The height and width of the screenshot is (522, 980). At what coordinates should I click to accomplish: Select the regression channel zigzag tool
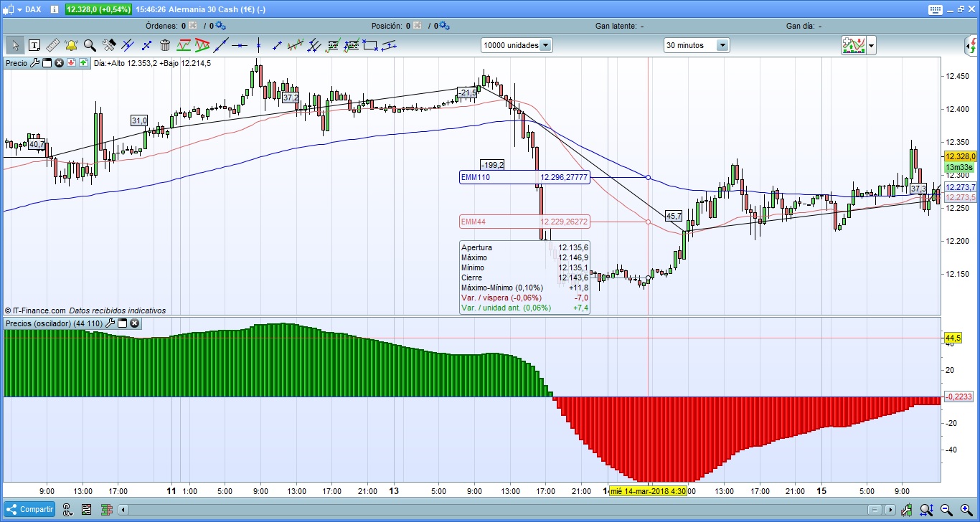click(296, 45)
